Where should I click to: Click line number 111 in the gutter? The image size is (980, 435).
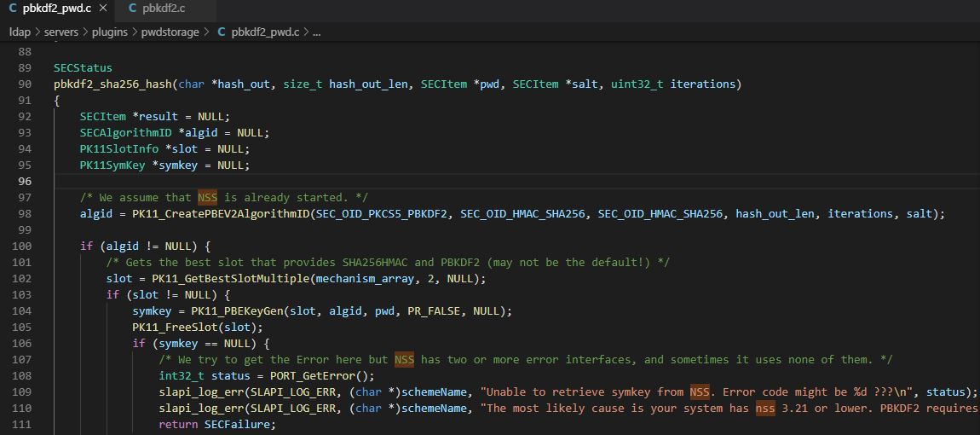tap(22, 425)
